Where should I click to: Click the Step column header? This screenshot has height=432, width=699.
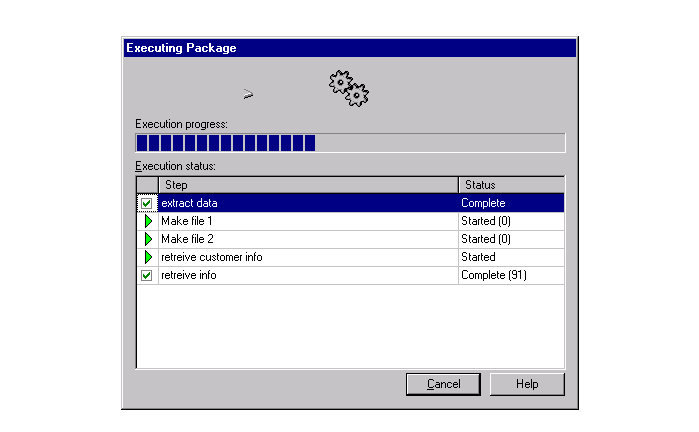[308, 185]
